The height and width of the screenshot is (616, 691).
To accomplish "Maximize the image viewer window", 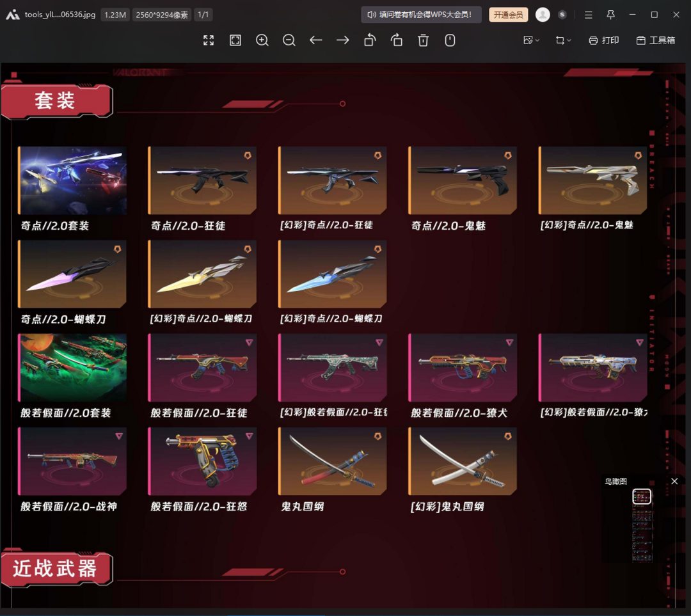I will click(x=655, y=15).
